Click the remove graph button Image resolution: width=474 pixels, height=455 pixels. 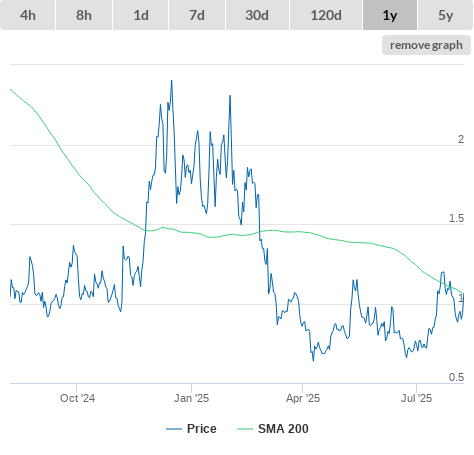point(426,45)
